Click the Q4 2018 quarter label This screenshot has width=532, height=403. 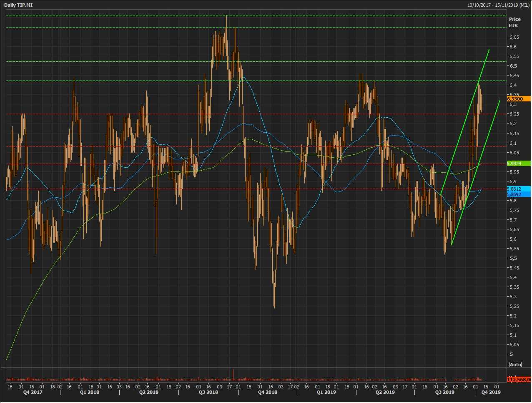point(267,392)
